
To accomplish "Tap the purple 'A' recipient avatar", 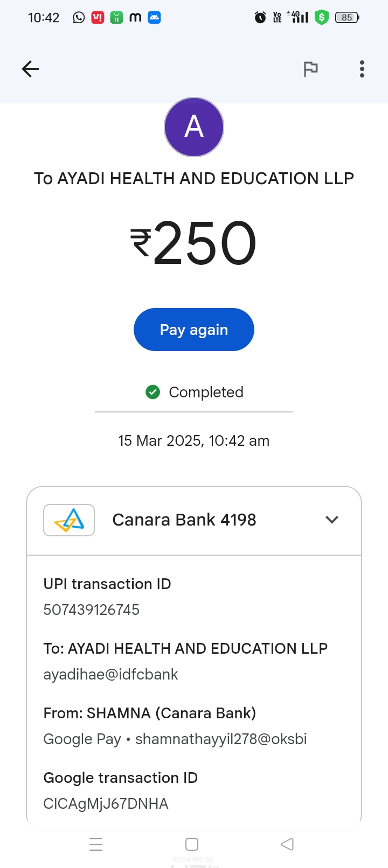I will pyautogui.click(x=194, y=127).
